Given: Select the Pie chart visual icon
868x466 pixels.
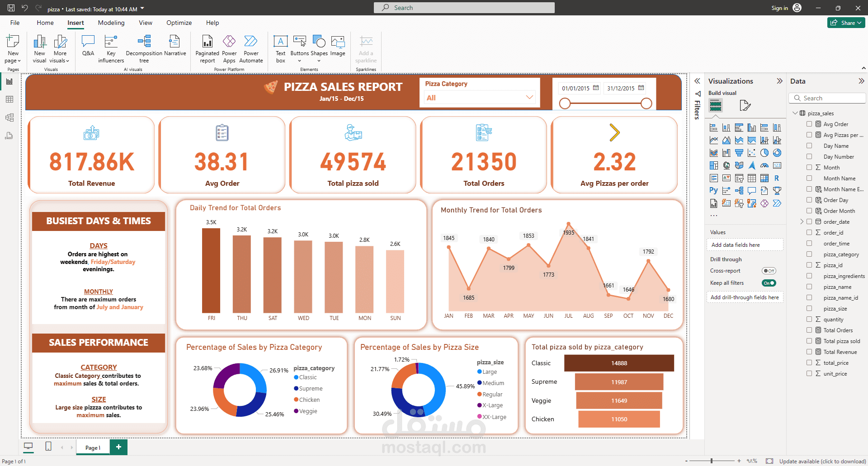Looking at the screenshot, I should 764,153.
